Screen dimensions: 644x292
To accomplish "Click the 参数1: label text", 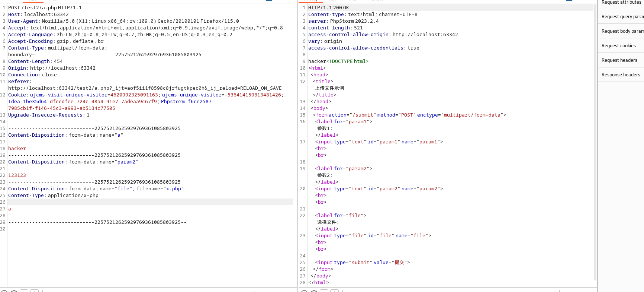I will click(325, 128).
